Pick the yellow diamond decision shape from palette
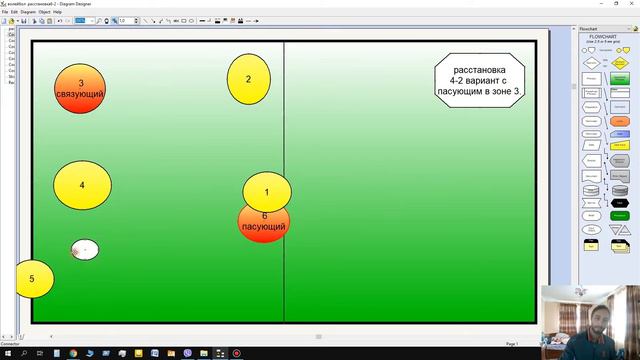 [x=620, y=63]
